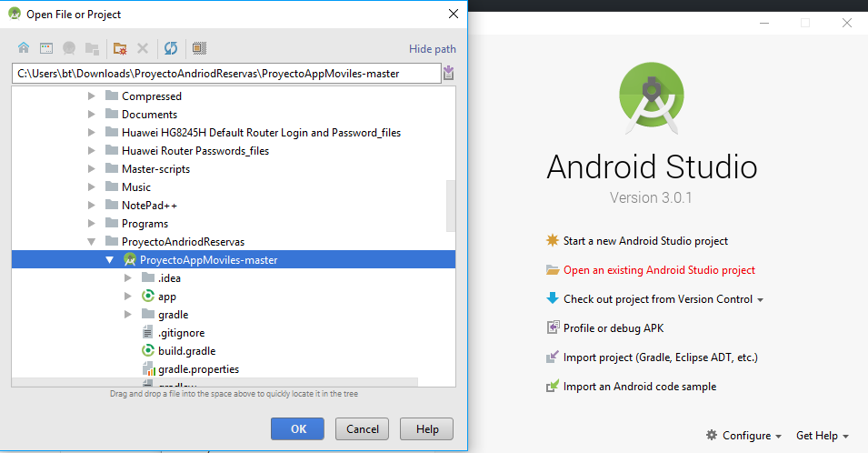Select the Huawei HG8245H Default Router folder row

234,133
